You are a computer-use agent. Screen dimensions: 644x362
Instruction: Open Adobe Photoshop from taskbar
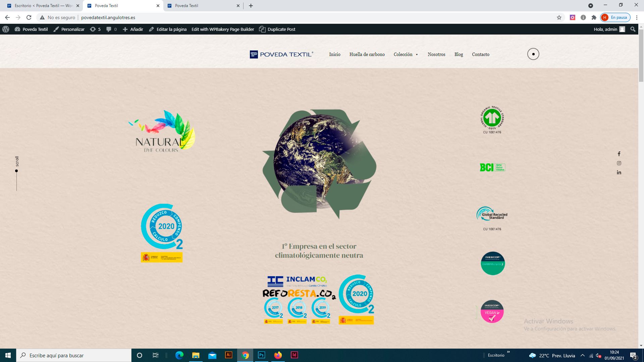tap(261, 355)
